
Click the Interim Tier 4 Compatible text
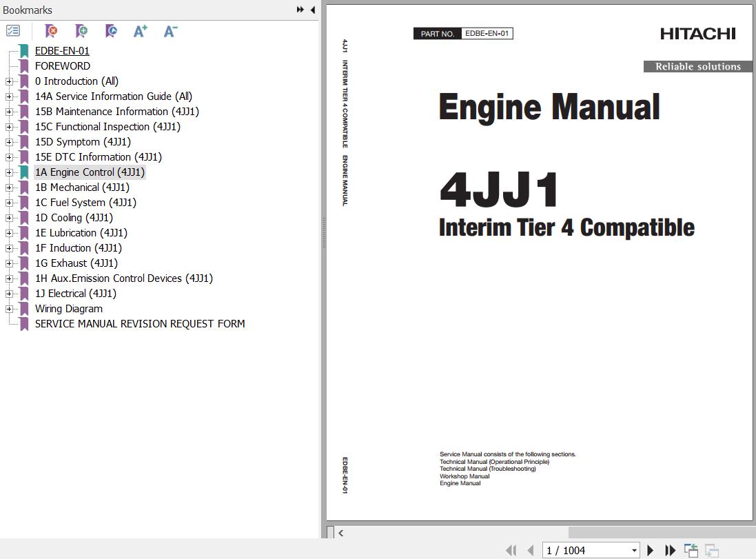point(566,227)
